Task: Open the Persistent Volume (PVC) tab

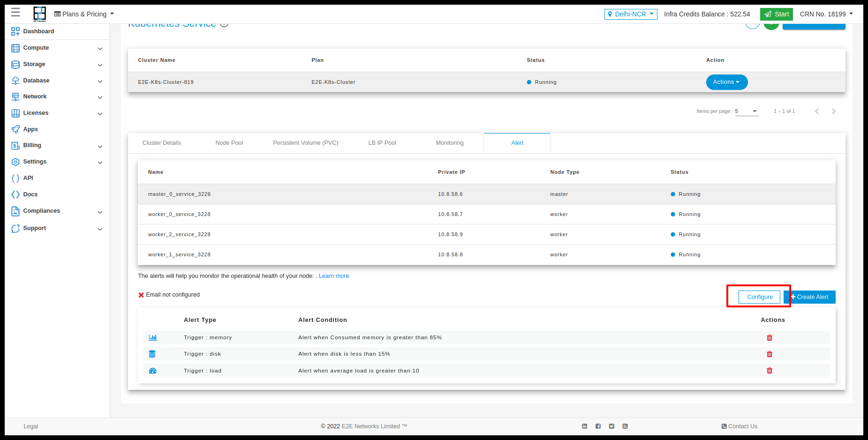Action: click(306, 143)
